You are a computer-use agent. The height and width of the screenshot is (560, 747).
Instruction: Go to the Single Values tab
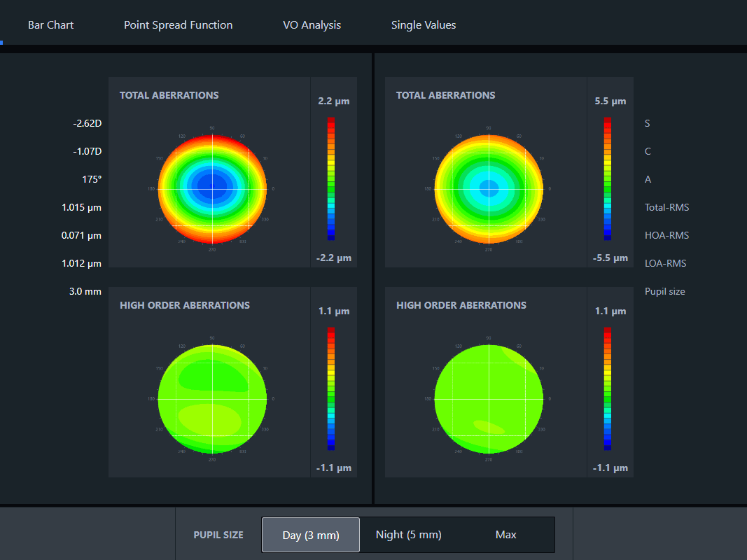point(423,25)
